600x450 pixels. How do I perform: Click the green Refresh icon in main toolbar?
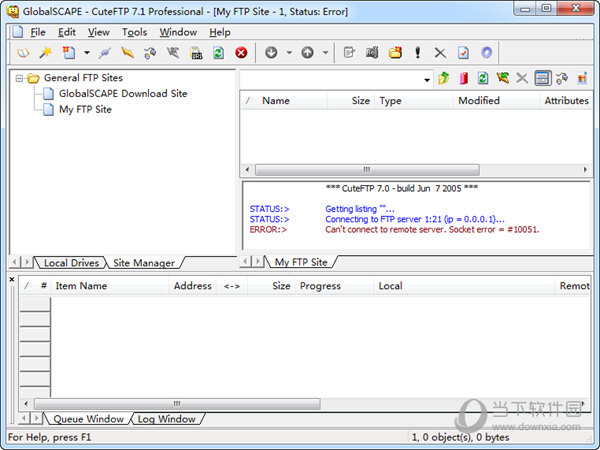pos(218,52)
